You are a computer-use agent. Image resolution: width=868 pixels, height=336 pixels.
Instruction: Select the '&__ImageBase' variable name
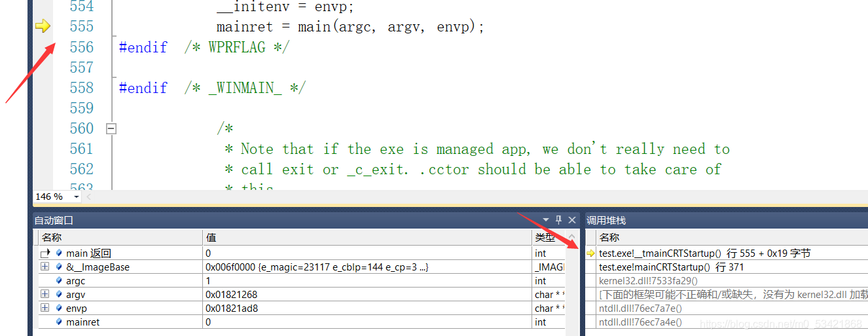[98, 267]
